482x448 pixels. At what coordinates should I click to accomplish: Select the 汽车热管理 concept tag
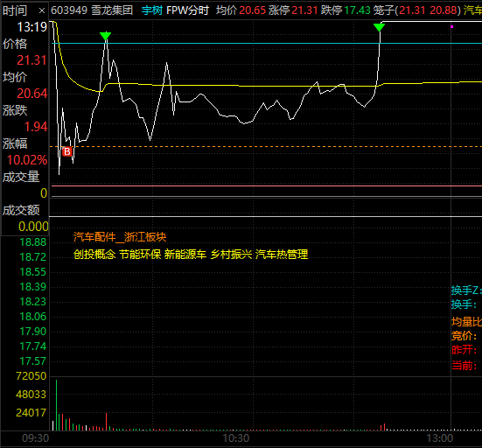[x=282, y=255]
